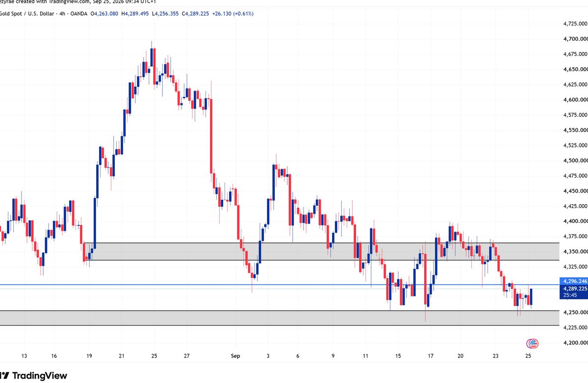Click the Sep 25, 2026 09:34 UTC+1 timestamp

tap(124, 2)
